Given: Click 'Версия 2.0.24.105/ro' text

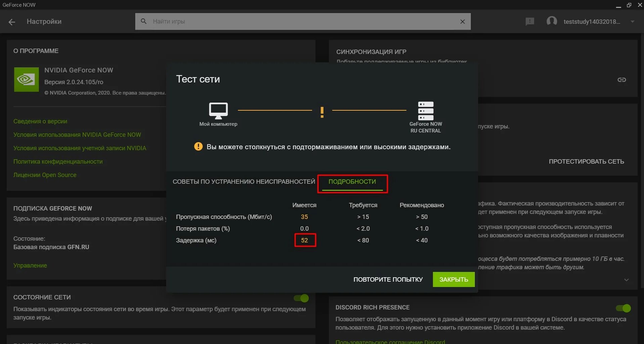Looking at the screenshot, I should [74, 82].
